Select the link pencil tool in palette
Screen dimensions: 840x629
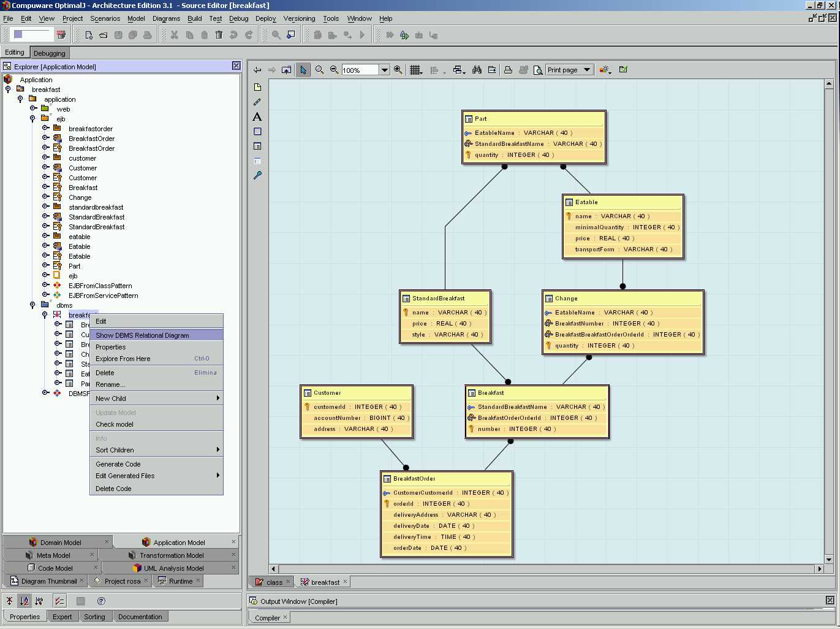(x=257, y=102)
